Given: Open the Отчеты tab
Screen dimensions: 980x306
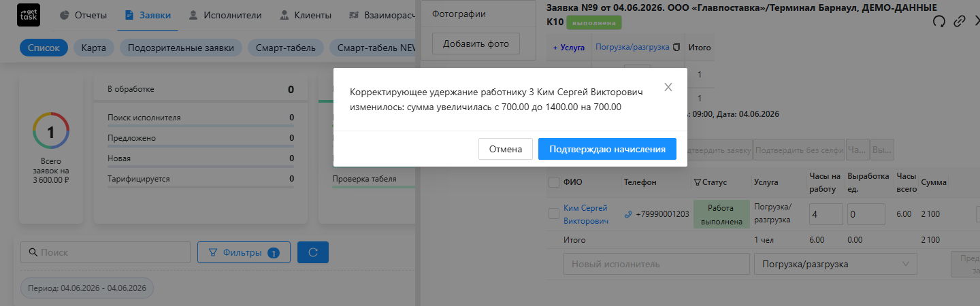Looking at the screenshot, I should point(83,15).
